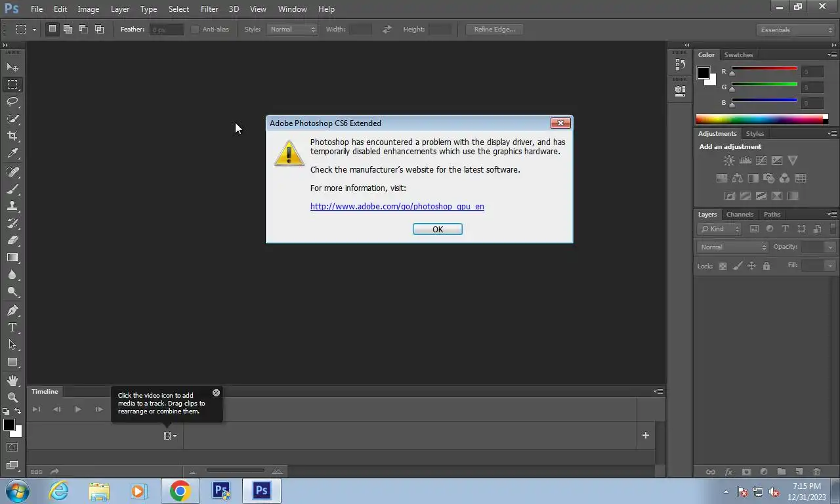Toggle the Anti-alias checkbox
The image size is (840, 504).
coord(195,30)
